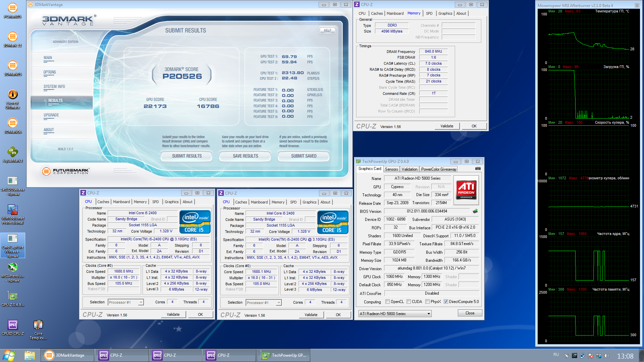
Task: Open the AquaMark3 desktop icon
Action: point(12,154)
